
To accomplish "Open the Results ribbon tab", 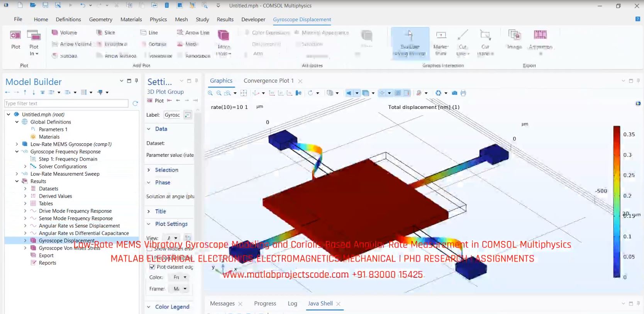I will click(x=225, y=19).
